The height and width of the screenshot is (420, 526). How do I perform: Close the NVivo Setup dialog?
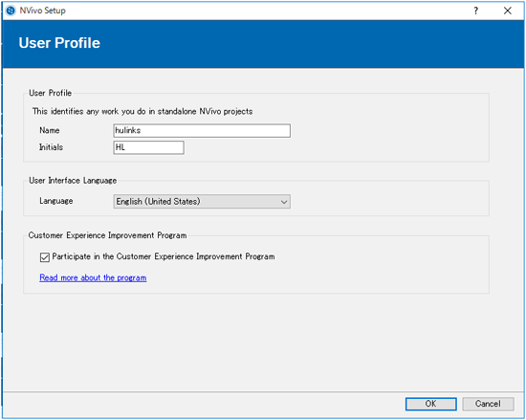click(508, 11)
